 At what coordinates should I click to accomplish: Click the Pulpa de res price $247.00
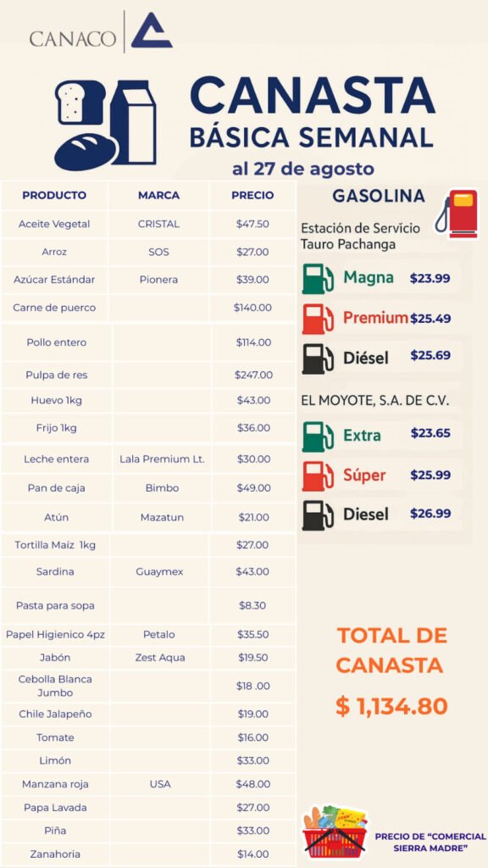[253, 375]
